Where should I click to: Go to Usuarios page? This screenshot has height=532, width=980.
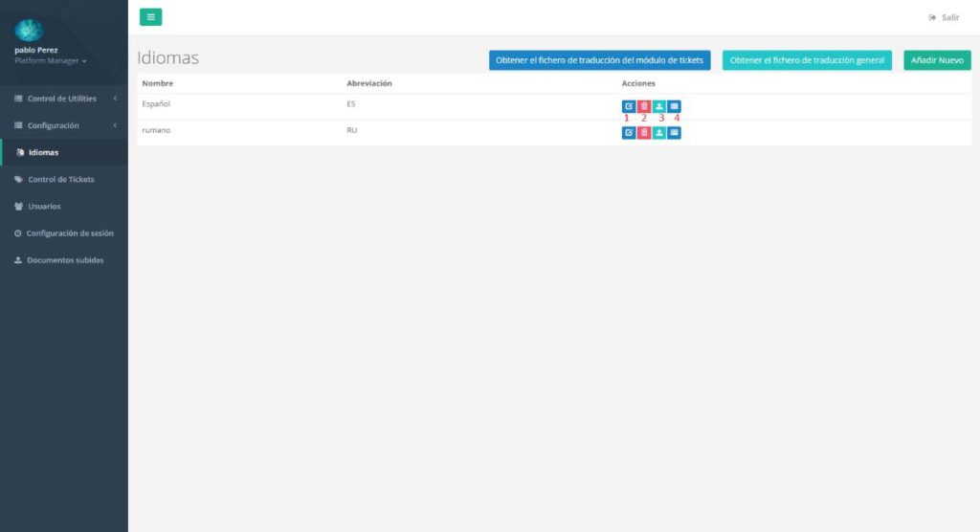pyautogui.click(x=64, y=207)
